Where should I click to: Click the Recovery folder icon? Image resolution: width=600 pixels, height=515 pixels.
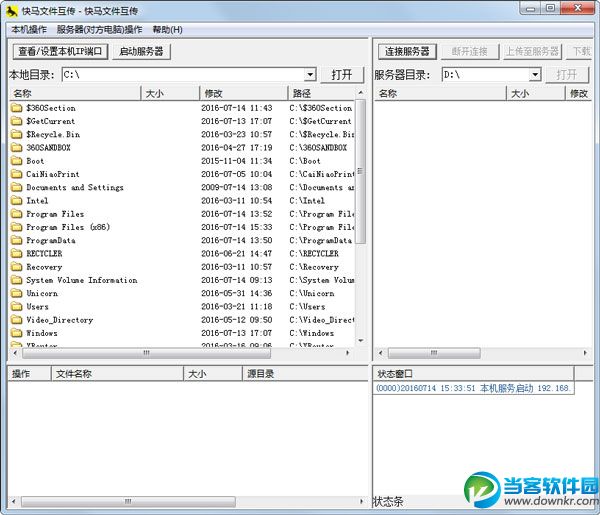pyautogui.click(x=16, y=267)
